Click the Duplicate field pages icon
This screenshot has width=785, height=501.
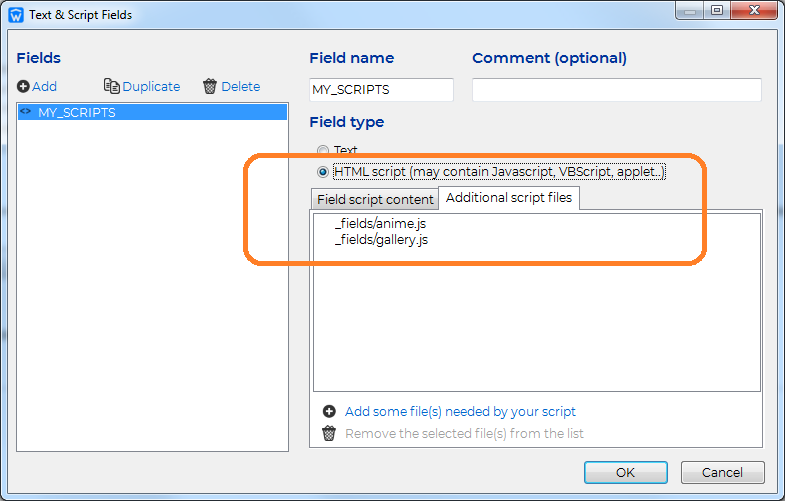pyautogui.click(x=112, y=86)
